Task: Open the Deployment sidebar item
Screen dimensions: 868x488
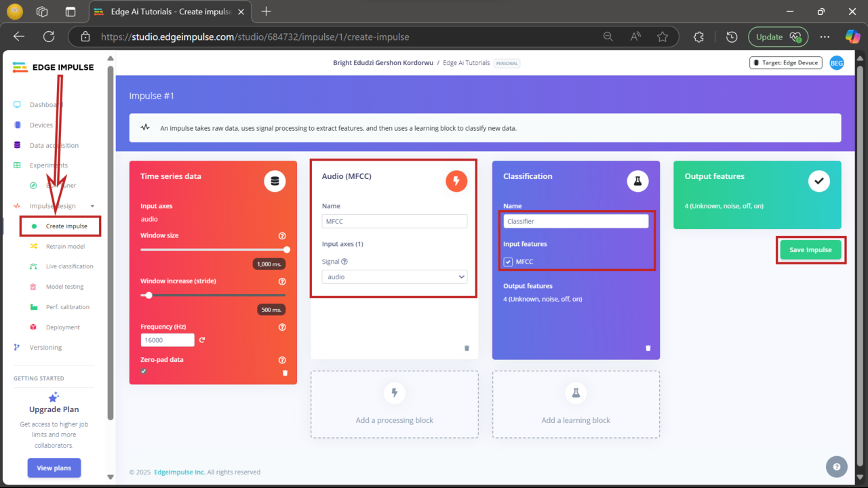Action: pyautogui.click(x=63, y=327)
